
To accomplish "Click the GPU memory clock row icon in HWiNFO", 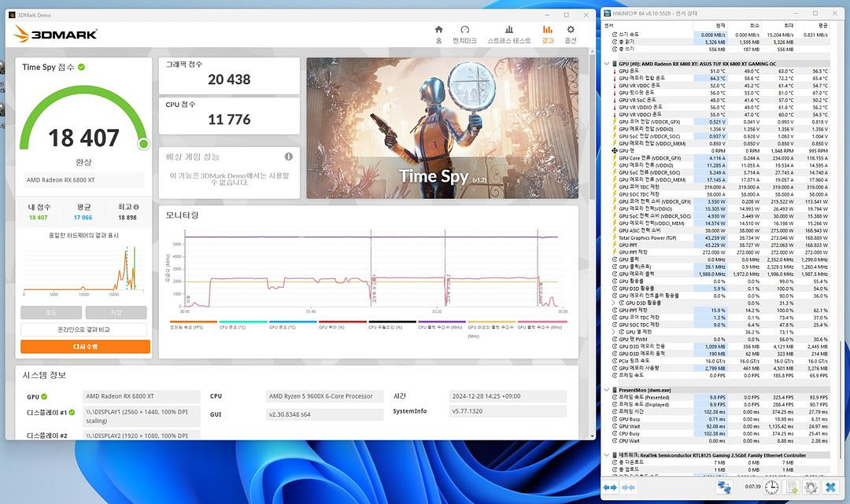I will (615, 274).
